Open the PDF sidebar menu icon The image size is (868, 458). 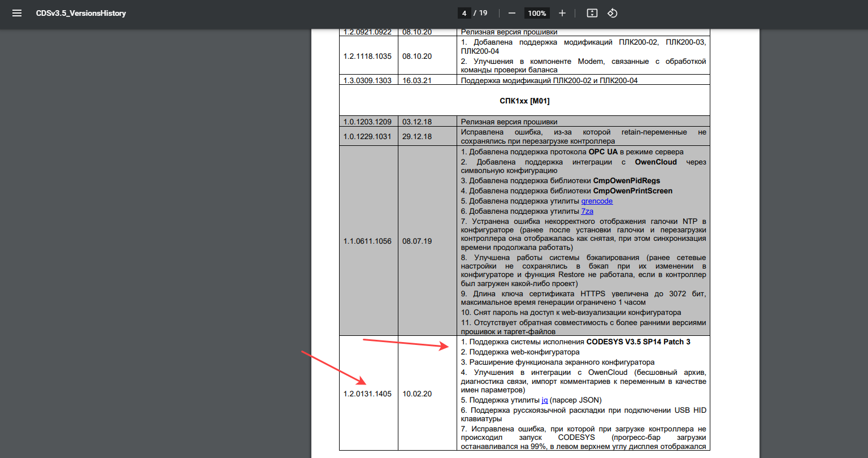pos(17,13)
